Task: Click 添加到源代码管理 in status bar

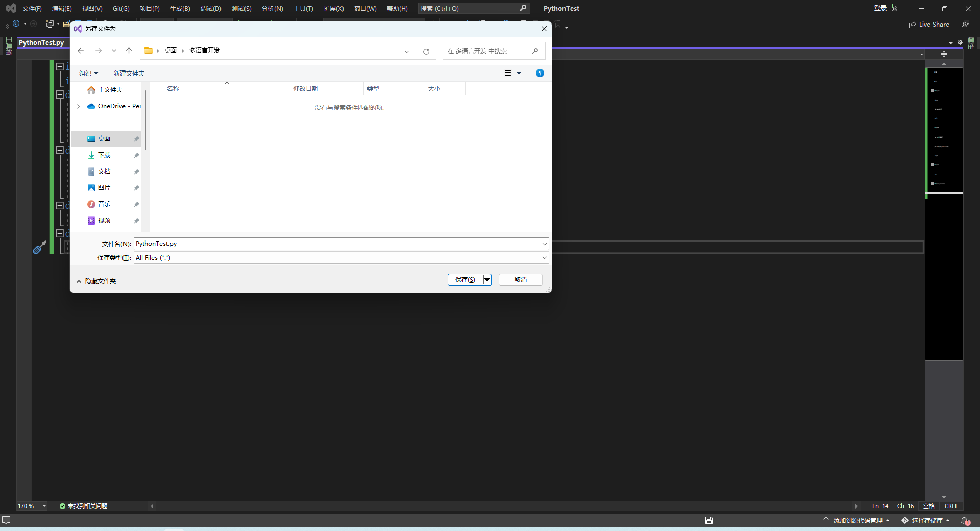Action: click(857, 521)
